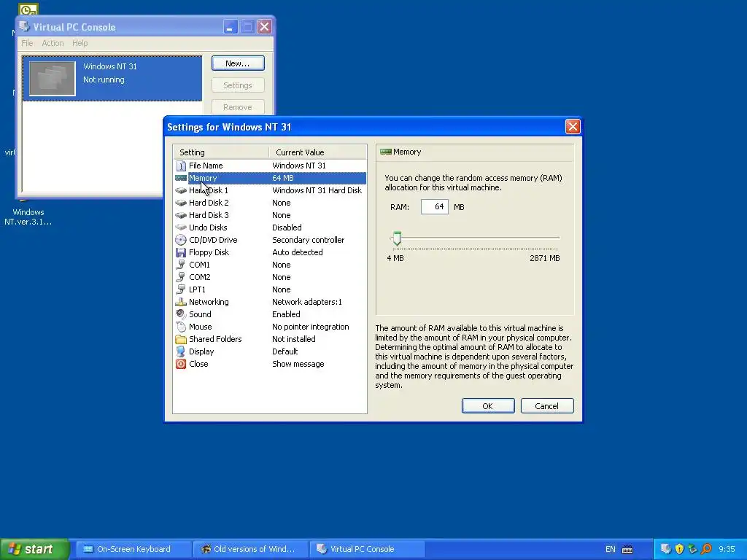Open the Start menu
747x560 pixels.
(34, 549)
